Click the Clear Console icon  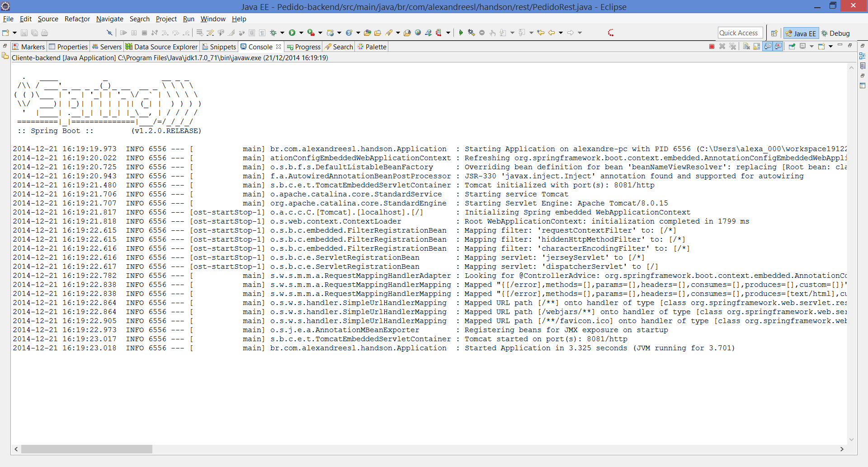click(746, 46)
